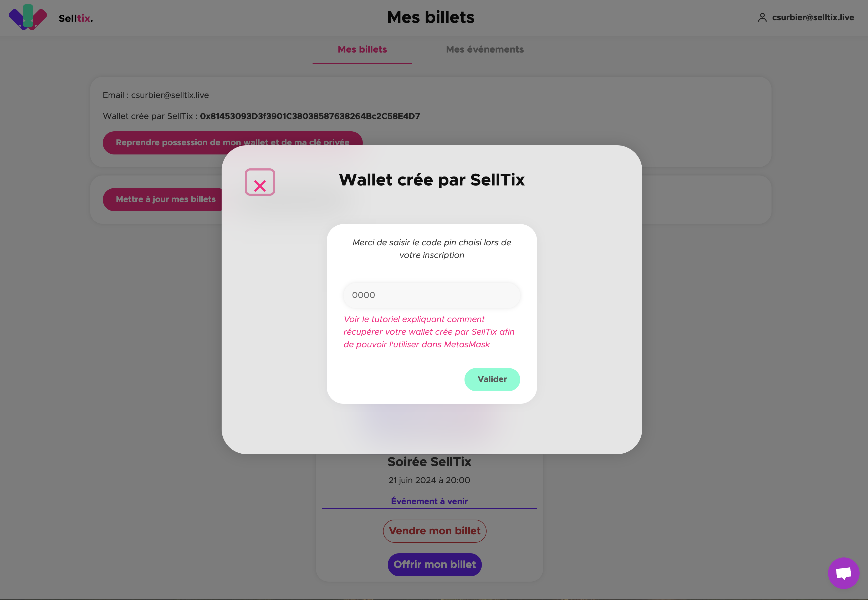This screenshot has width=868, height=600.
Task: Click the Événement à venir label
Action: [429, 501]
